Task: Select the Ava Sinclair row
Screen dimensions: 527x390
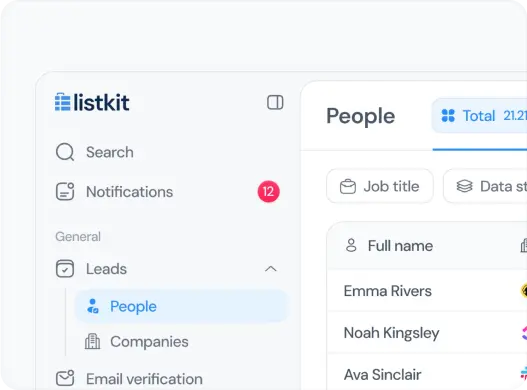Action: click(x=427, y=372)
